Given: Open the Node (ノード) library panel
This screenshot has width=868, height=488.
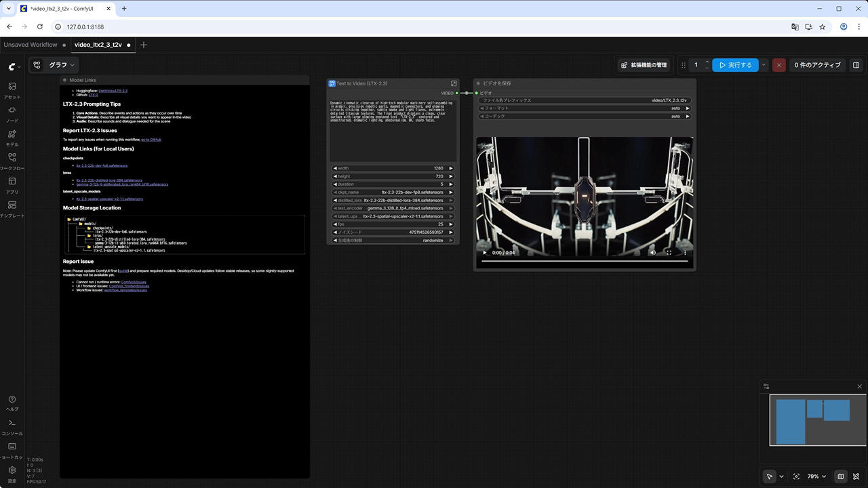Looking at the screenshot, I should pos(12,114).
